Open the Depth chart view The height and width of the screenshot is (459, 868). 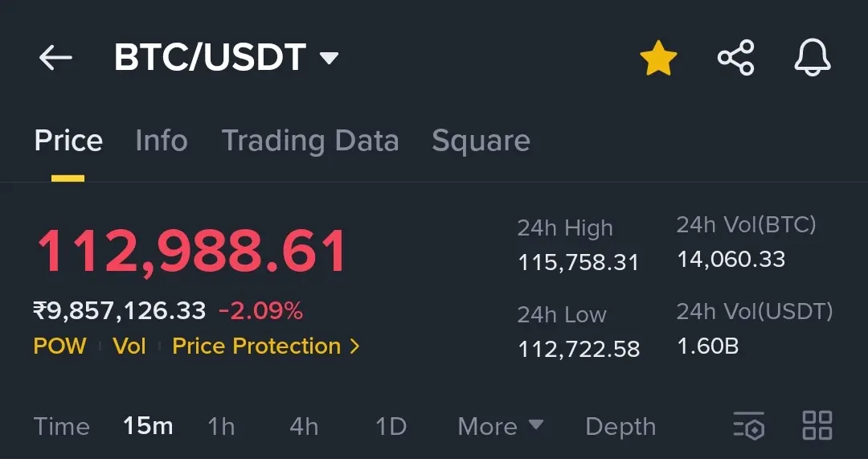click(x=620, y=427)
